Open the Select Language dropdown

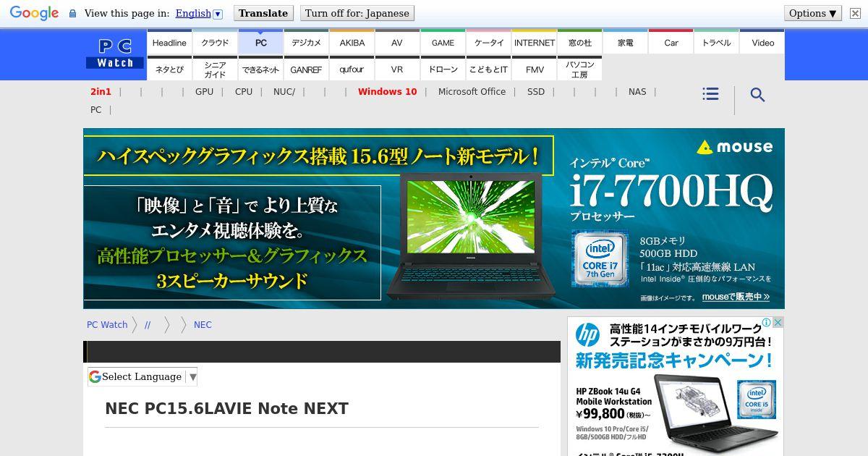tap(142, 376)
